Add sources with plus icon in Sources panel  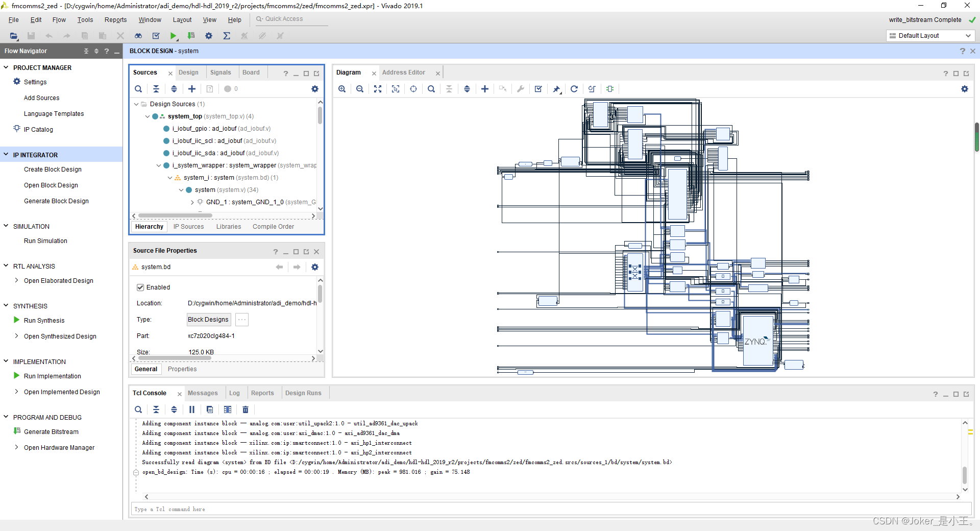(192, 89)
